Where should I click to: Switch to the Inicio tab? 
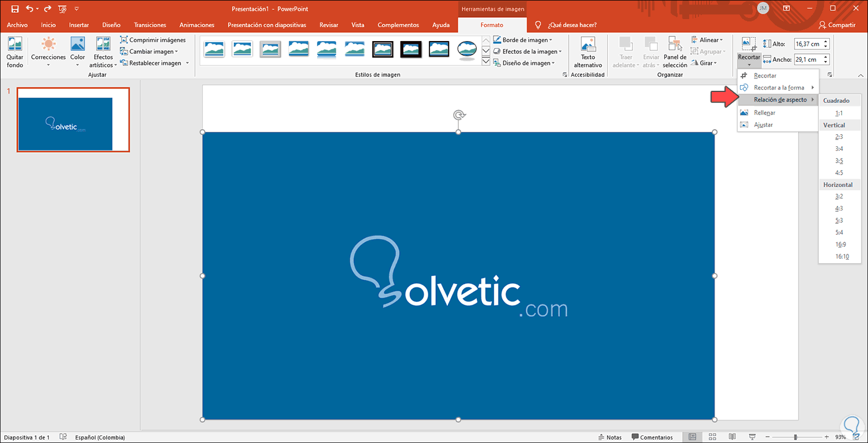[x=49, y=25]
